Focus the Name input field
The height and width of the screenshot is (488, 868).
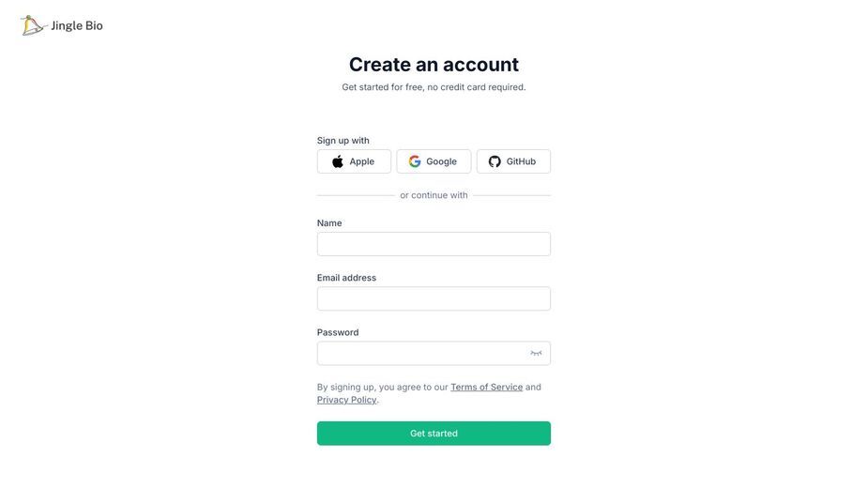pos(434,244)
